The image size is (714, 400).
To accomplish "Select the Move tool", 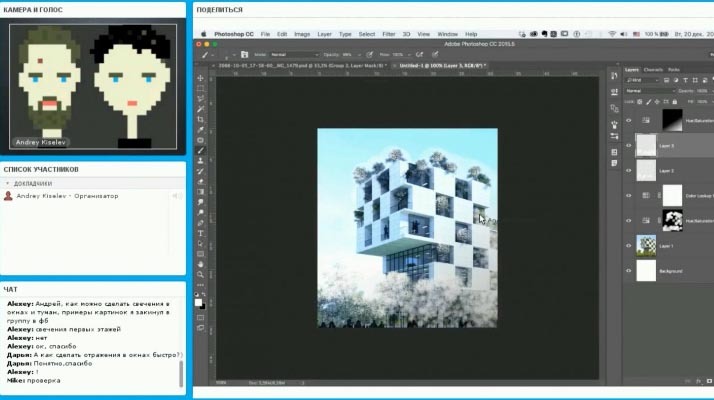I will (200, 78).
